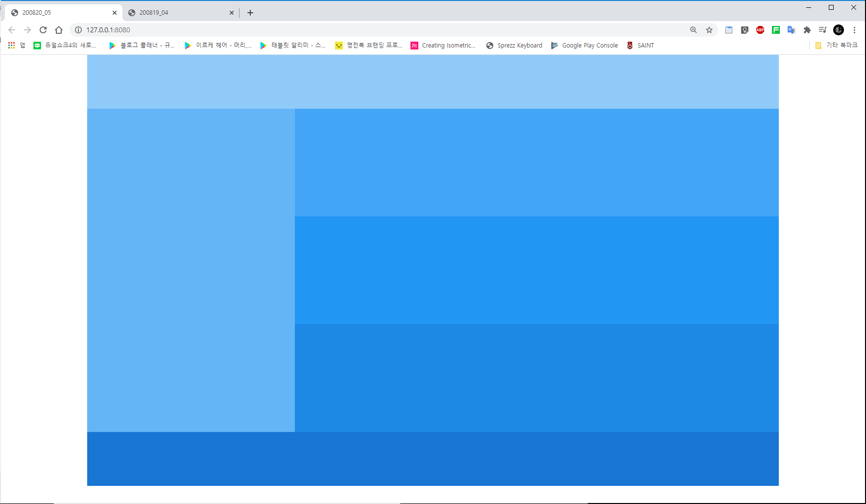Open the page zoom indicator
Image resolution: width=866 pixels, height=504 pixels.
tap(694, 30)
